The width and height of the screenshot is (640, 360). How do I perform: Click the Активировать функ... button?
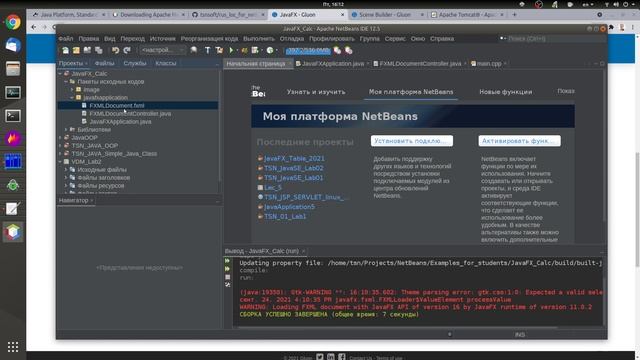click(520, 141)
